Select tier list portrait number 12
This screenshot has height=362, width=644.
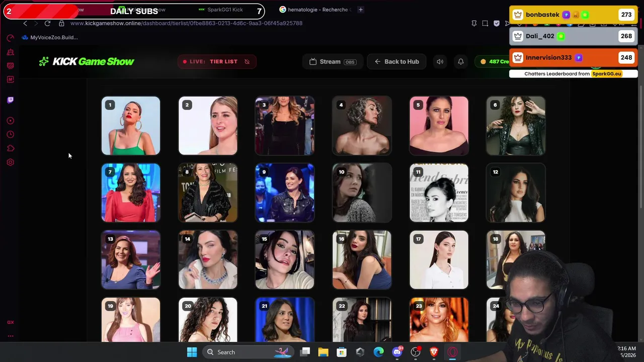516,193
